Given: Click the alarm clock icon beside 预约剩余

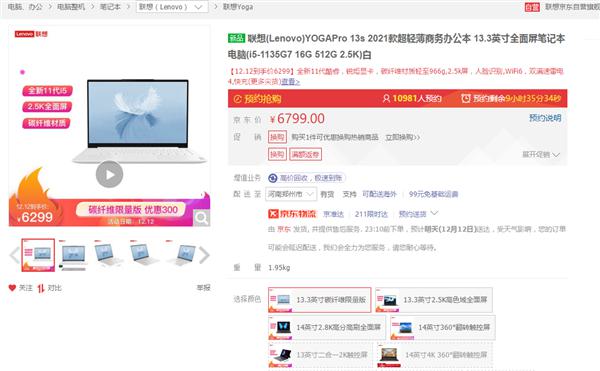Looking at the screenshot, I should [x=466, y=99].
